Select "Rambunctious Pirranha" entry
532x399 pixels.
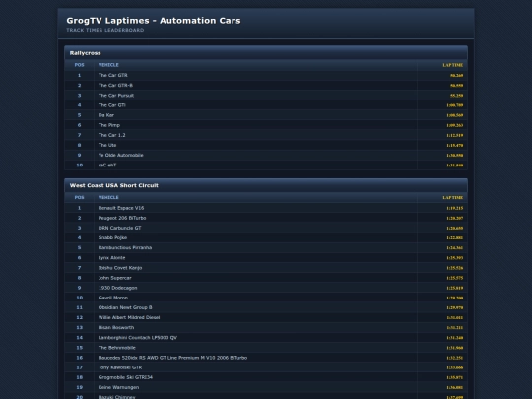(x=125, y=247)
